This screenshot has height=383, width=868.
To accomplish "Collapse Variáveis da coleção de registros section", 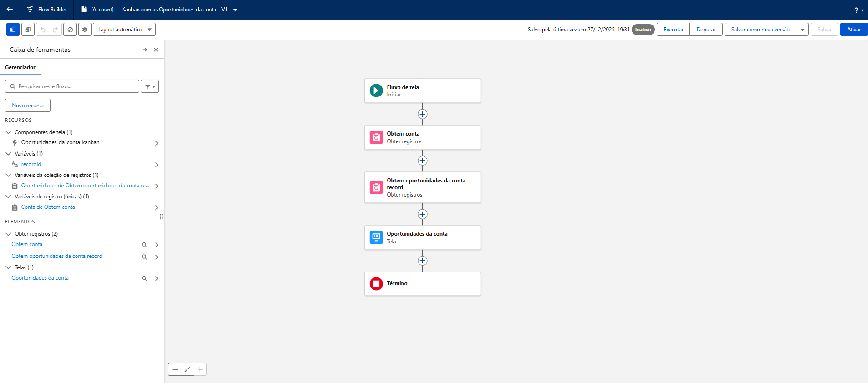I will [8, 175].
